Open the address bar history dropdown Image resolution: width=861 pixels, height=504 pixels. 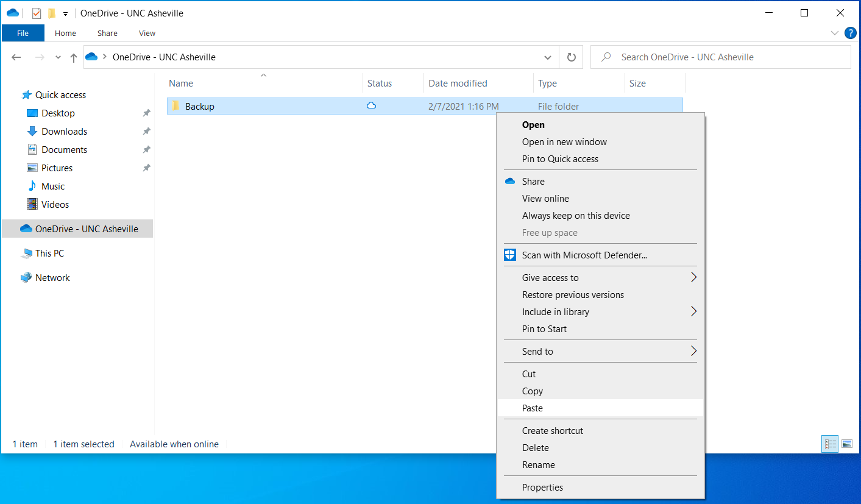[547, 57]
